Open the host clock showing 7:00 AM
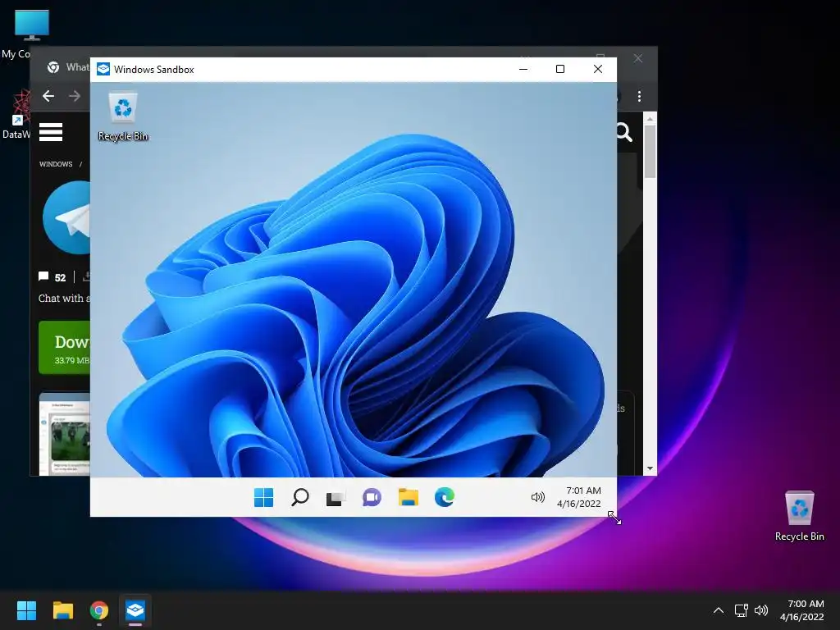840x630 pixels. click(x=802, y=610)
